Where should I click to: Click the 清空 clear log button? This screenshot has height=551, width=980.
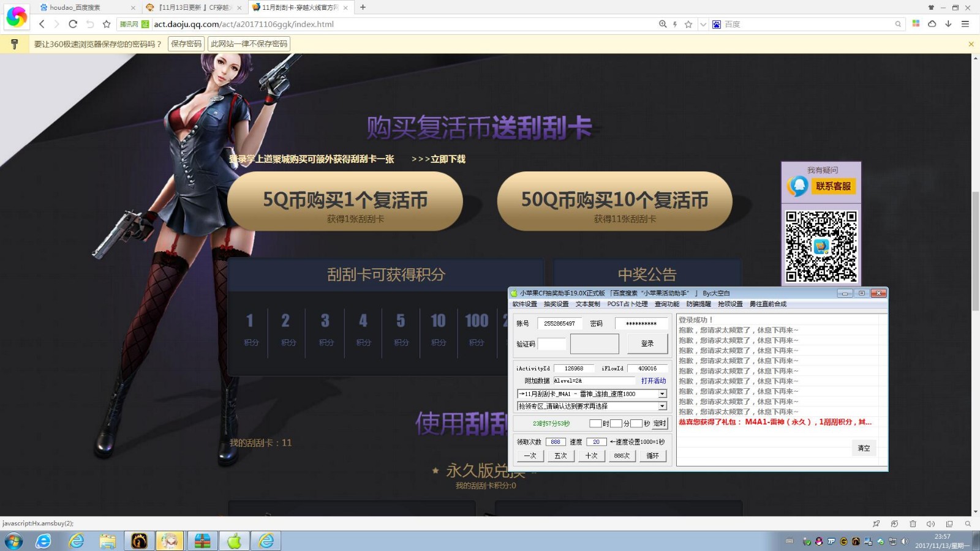coord(864,448)
